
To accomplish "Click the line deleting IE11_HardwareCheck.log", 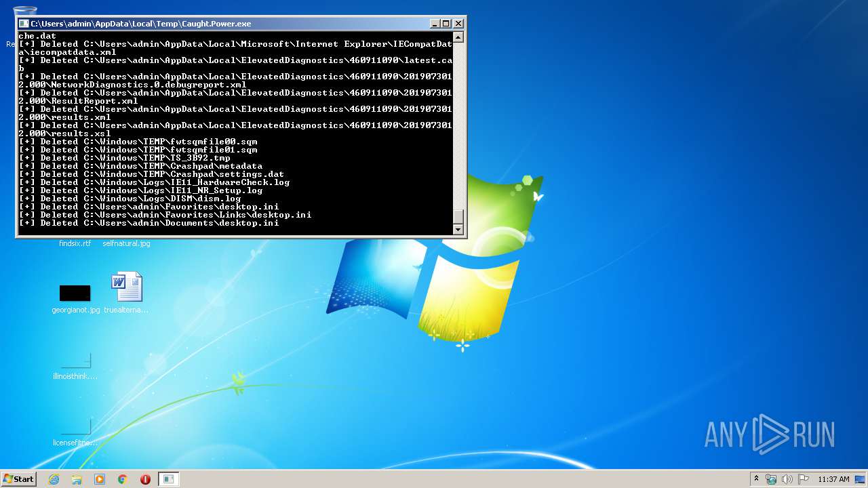I will click(154, 182).
